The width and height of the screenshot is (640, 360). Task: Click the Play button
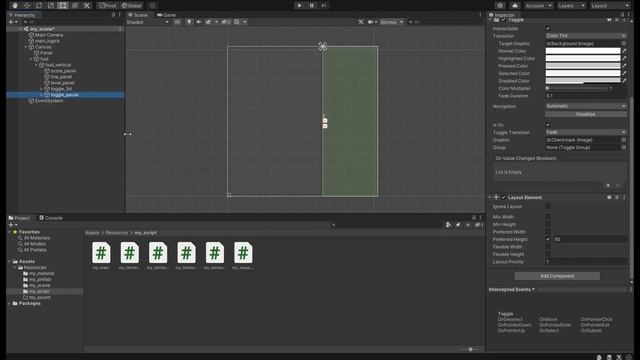pos(300,6)
